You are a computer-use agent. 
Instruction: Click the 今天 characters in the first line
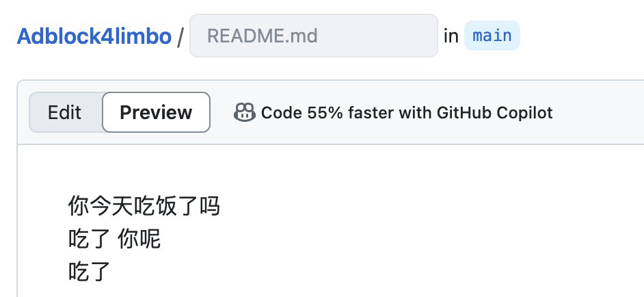pos(111,206)
